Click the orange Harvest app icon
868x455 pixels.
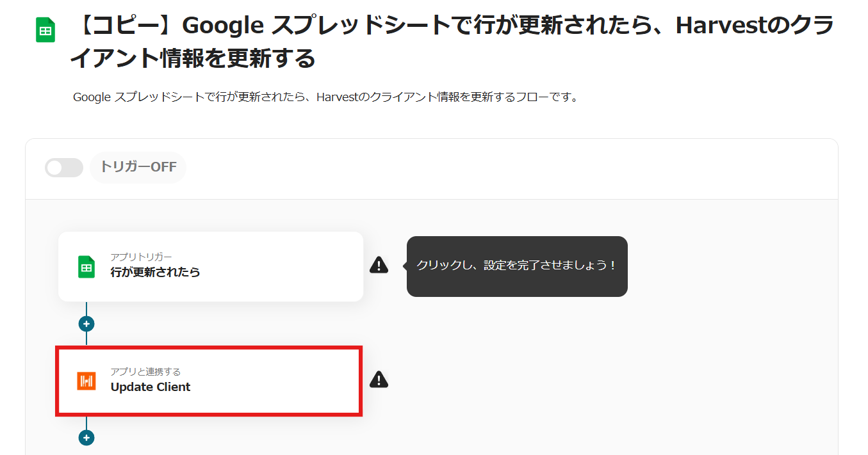(86, 381)
